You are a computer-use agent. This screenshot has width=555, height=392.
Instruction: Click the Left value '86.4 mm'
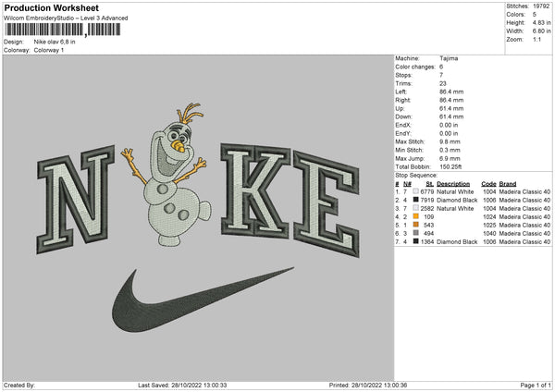(x=451, y=92)
